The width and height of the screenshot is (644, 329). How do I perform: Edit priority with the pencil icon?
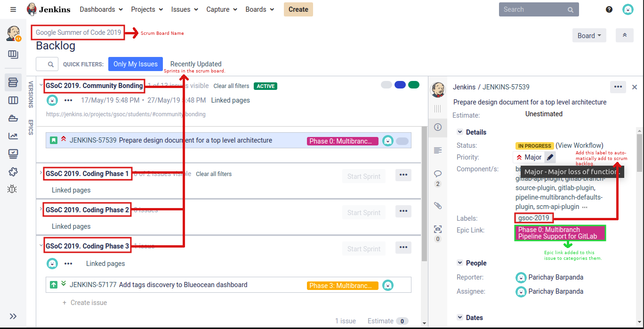click(550, 157)
